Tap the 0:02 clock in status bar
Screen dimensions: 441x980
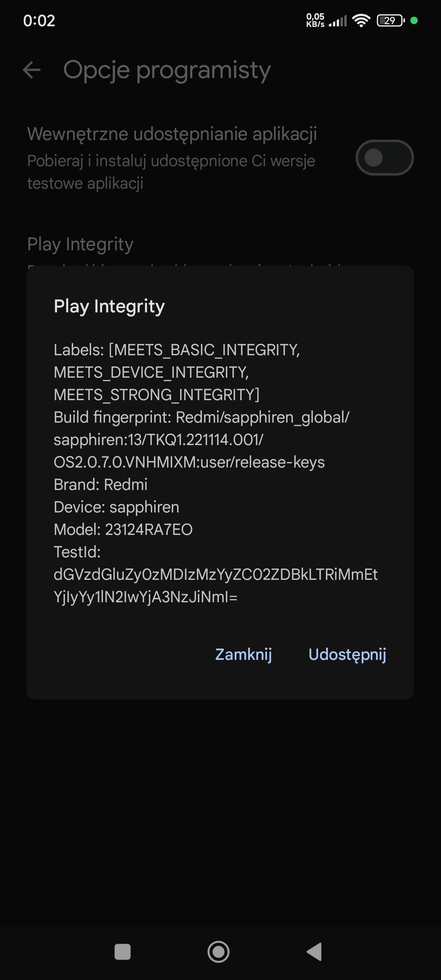pos(39,20)
